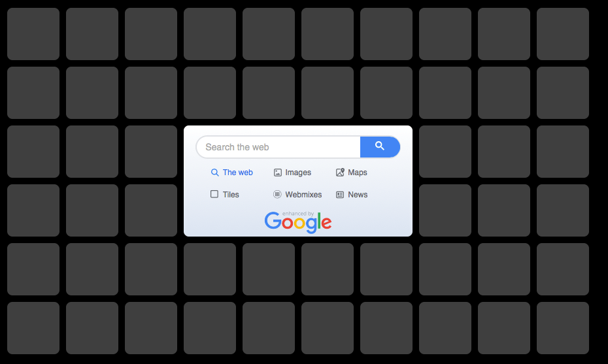This screenshot has height=364, width=608.
Task: Pick the News newspaper icon
Action: coord(340,195)
